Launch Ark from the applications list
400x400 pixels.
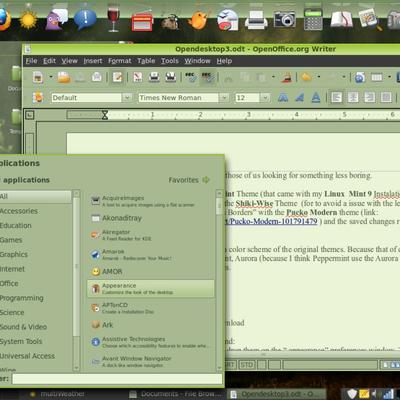[x=151, y=325]
